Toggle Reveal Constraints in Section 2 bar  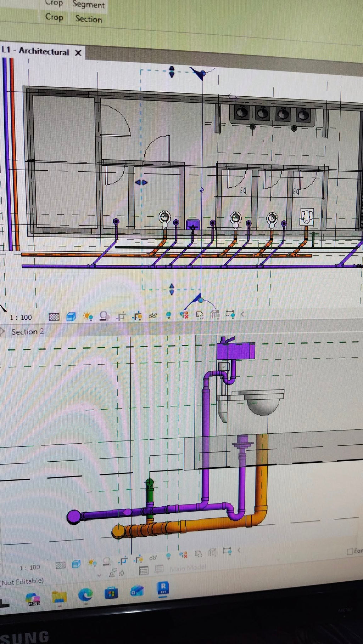227,551
